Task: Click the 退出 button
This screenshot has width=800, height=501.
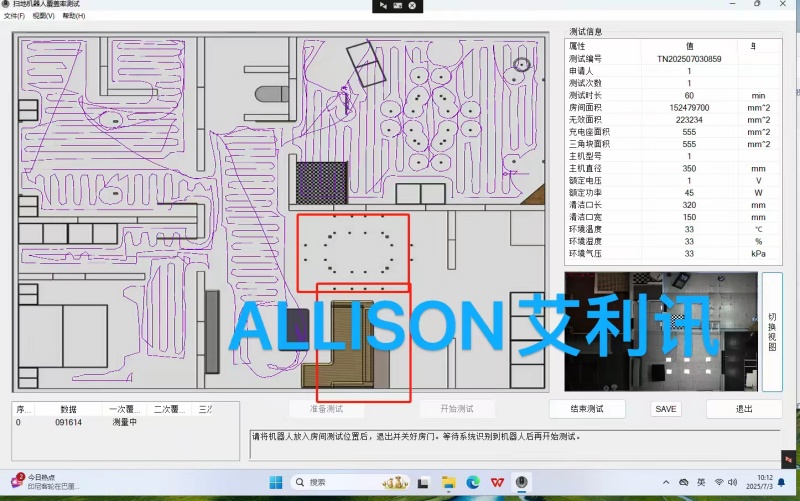Action: 744,409
